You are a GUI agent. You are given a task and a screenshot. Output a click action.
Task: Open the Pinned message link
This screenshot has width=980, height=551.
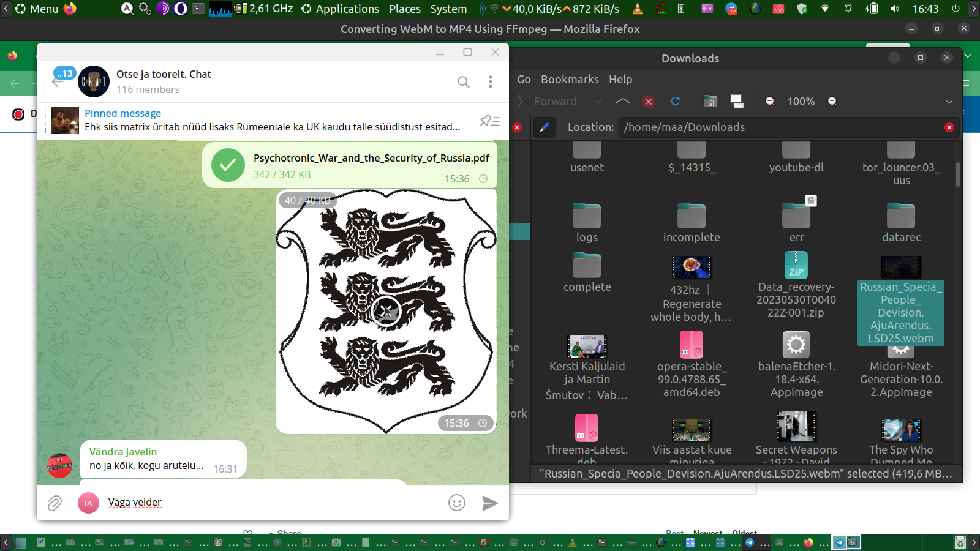(123, 113)
